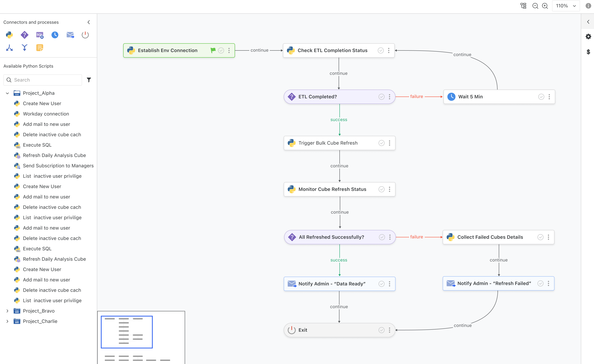The height and width of the screenshot is (364, 594).
Task: Open options menu of Exit node
Action: (389, 330)
